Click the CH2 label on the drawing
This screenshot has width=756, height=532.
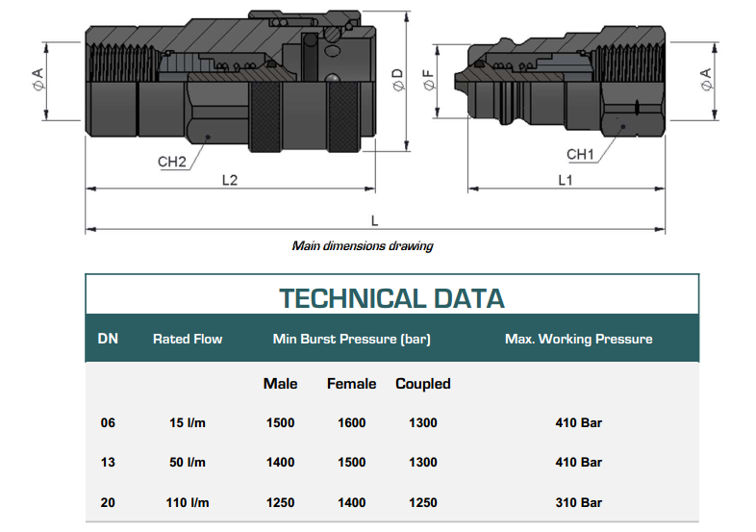(x=171, y=162)
